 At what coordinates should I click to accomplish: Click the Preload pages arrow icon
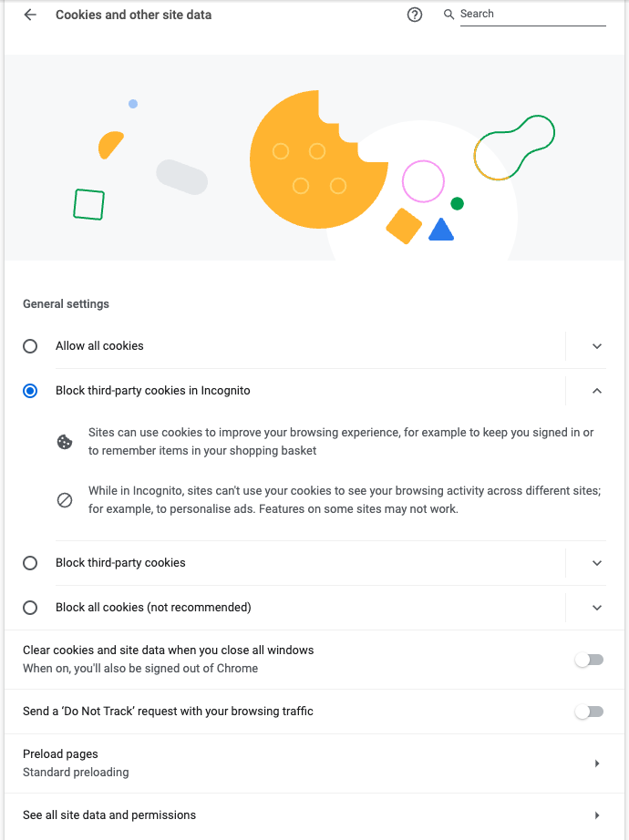597,763
